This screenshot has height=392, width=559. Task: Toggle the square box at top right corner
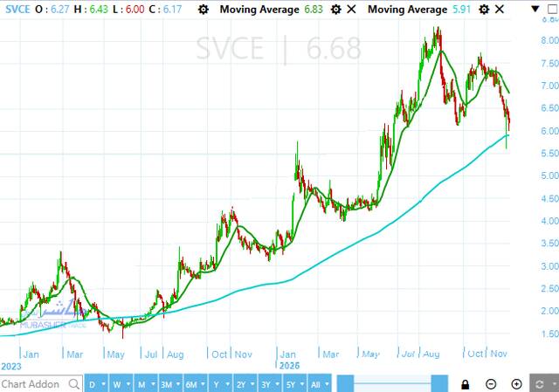click(554, 10)
